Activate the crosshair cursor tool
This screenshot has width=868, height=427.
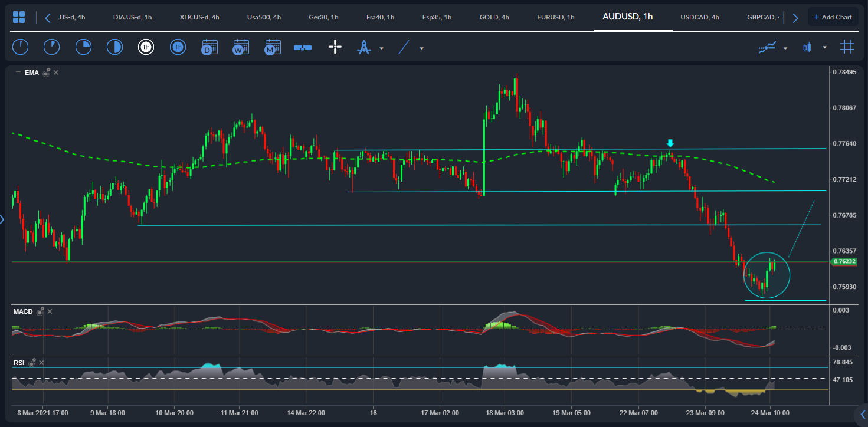(x=335, y=47)
